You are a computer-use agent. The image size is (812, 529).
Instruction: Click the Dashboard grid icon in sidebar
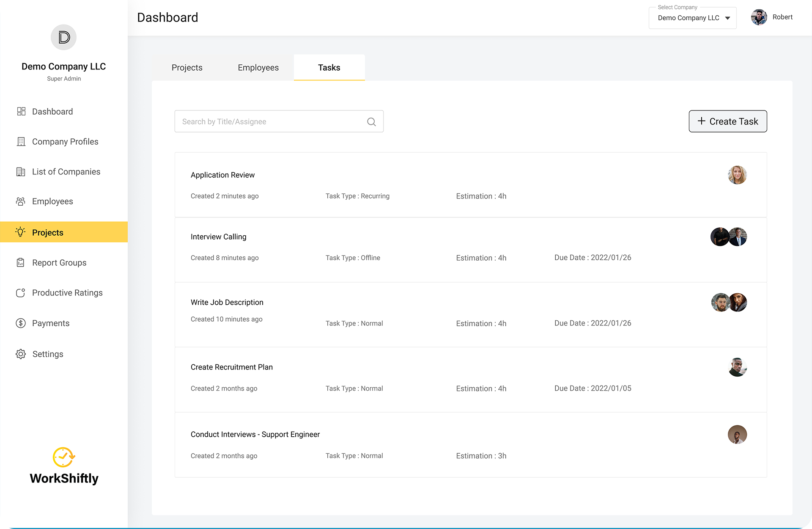pos(21,111)
